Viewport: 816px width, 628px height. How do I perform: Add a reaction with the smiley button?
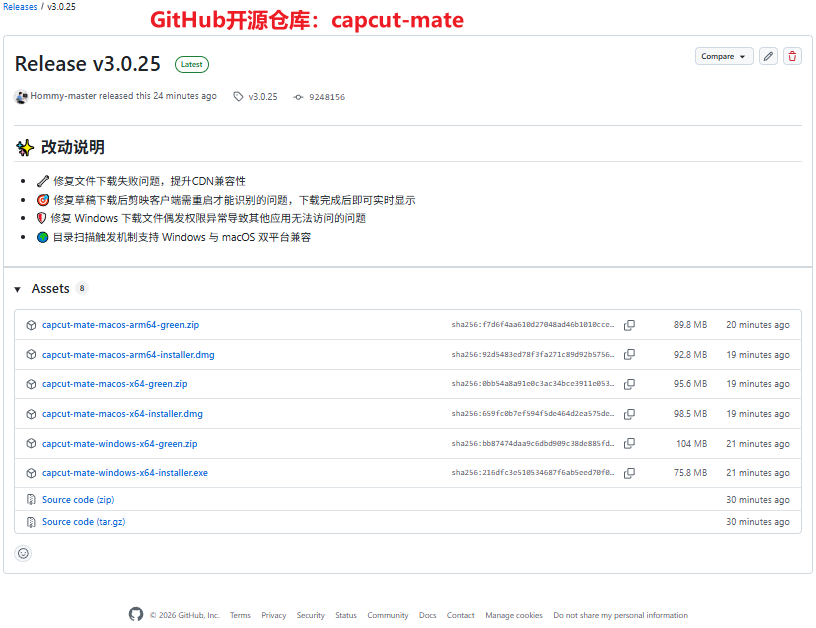point(23,554)
